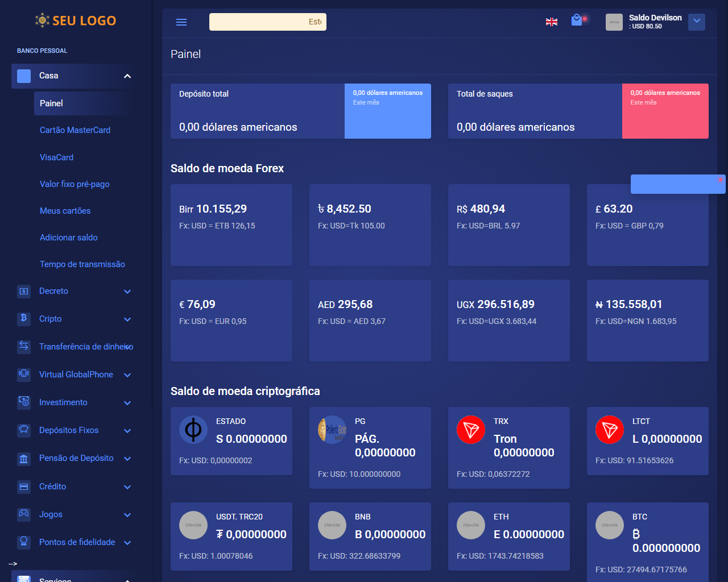Click the Tron TRX coin logo
728x582 pixels.
[470, 430]
